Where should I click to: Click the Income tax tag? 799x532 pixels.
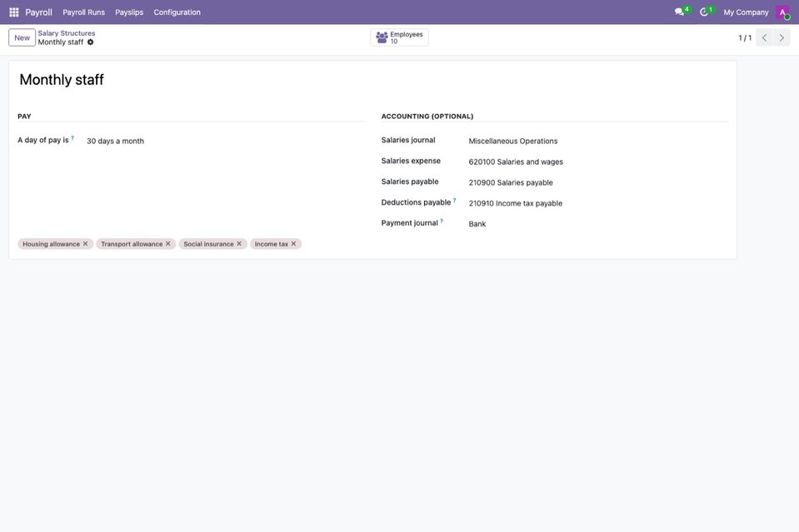pos(271,244)
